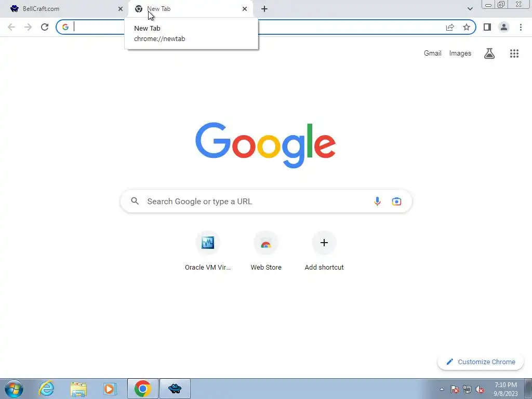This screenshot has width=532, height=399.
Task: Click the search magnifier icon
Action: [135, 201]
